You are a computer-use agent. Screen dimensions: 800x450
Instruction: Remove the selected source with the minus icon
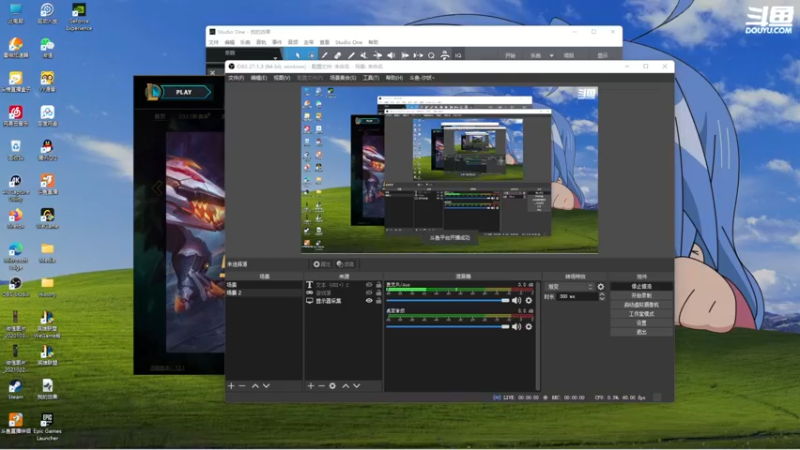321,386
